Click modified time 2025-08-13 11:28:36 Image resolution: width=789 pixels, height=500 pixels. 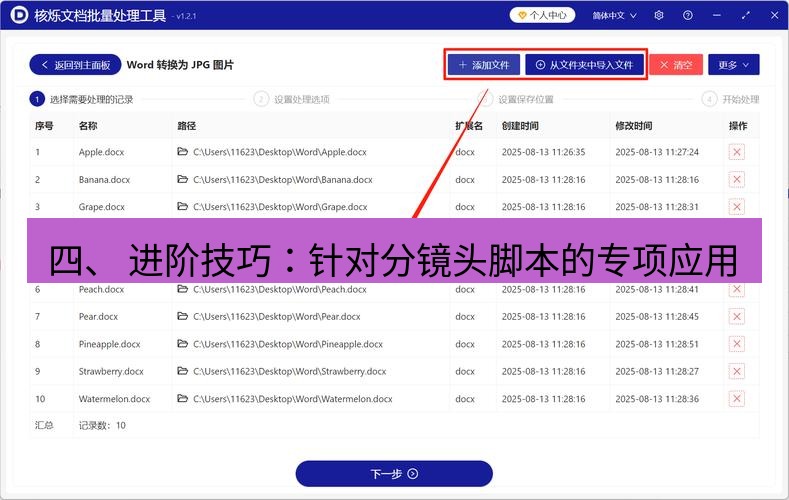(657, 399)
